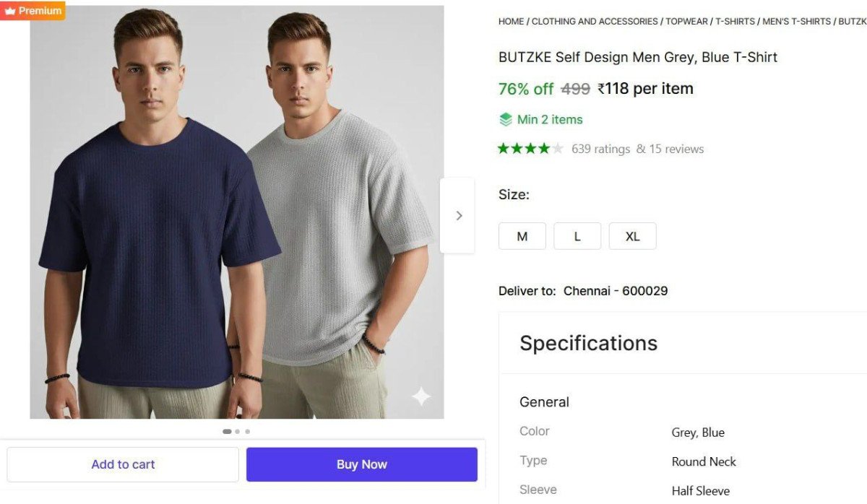867x504 pixels.
Task: Click the next image arrow
Action: (458, 215)
